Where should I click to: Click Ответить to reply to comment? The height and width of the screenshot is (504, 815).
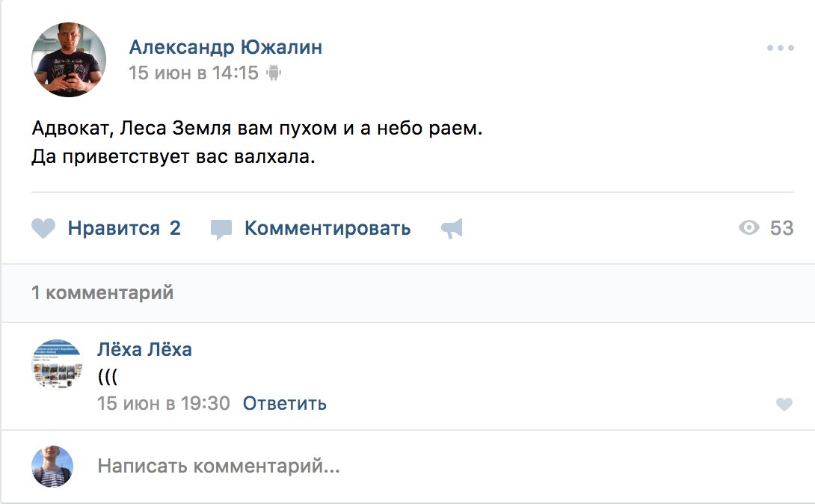point(285,403)
